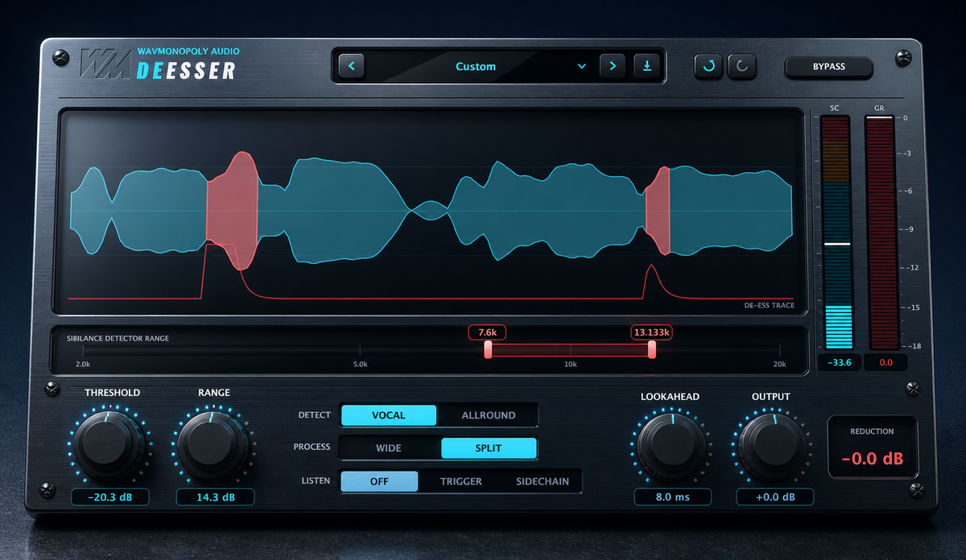This screenshot has width=966, height=560.
Task: Click the 13.133k high detector range handle
Action: pyautogui.click(x=652, y=349)
